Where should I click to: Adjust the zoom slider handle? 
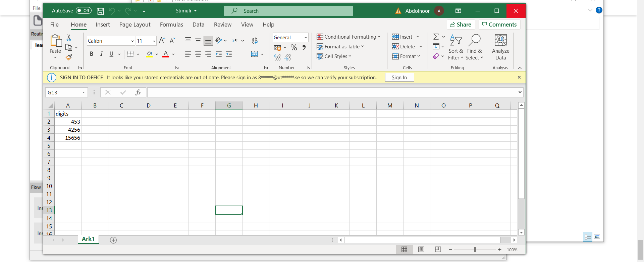pyautogui.click(x=475, y=250)
